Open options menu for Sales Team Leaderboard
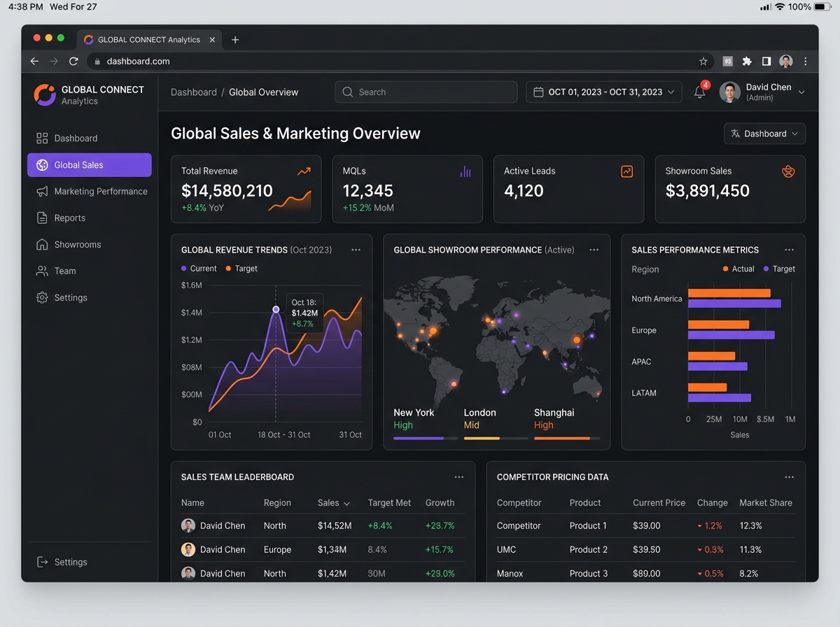Screen dimensions: 840x627 coord(459,477)
